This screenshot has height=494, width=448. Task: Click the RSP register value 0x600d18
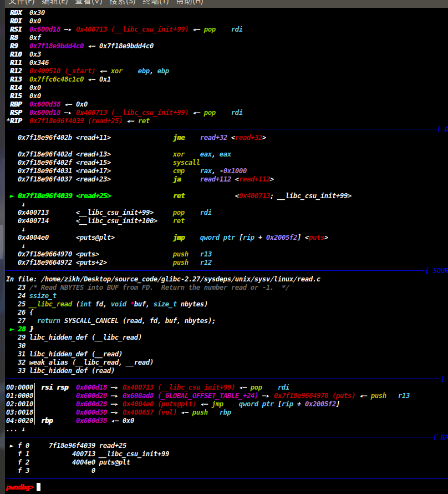point(42,113)
